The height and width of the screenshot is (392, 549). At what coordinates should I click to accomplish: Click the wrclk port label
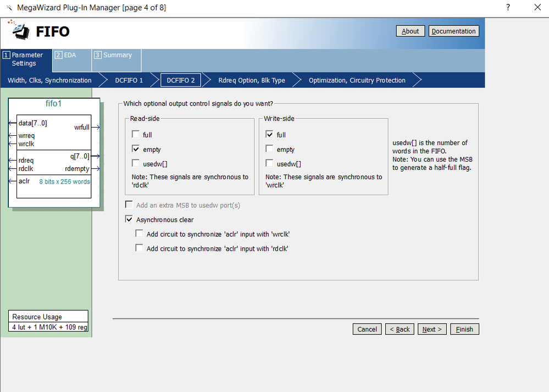(26, 143)
